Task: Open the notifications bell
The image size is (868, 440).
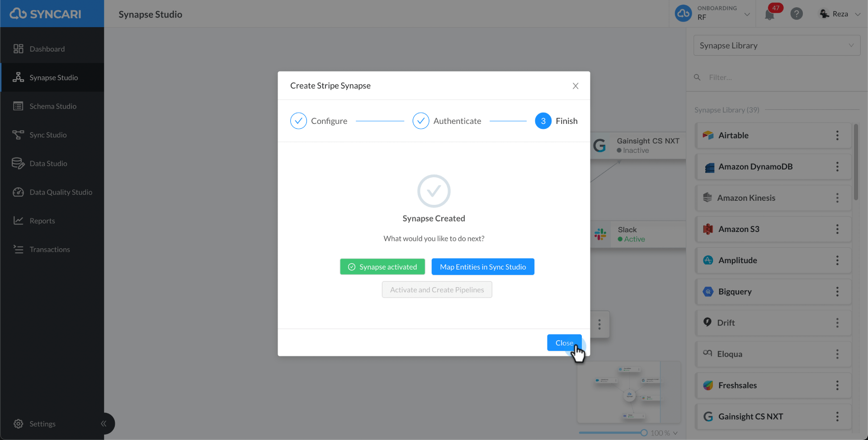Action: coord(769,14)
